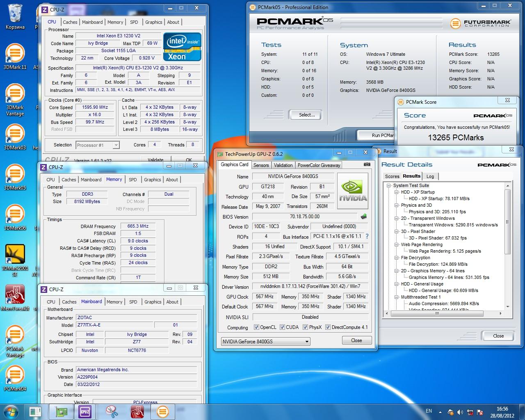Screen dimensions: 525x420
Task: Click the GPU-Z screenshot camera icon
Action: (x=367, y=164)
